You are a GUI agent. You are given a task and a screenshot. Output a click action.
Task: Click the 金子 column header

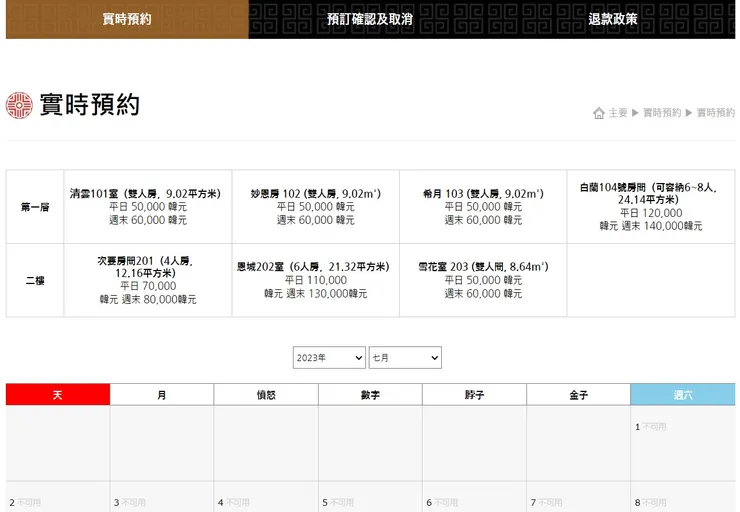[x=579, y=394]
